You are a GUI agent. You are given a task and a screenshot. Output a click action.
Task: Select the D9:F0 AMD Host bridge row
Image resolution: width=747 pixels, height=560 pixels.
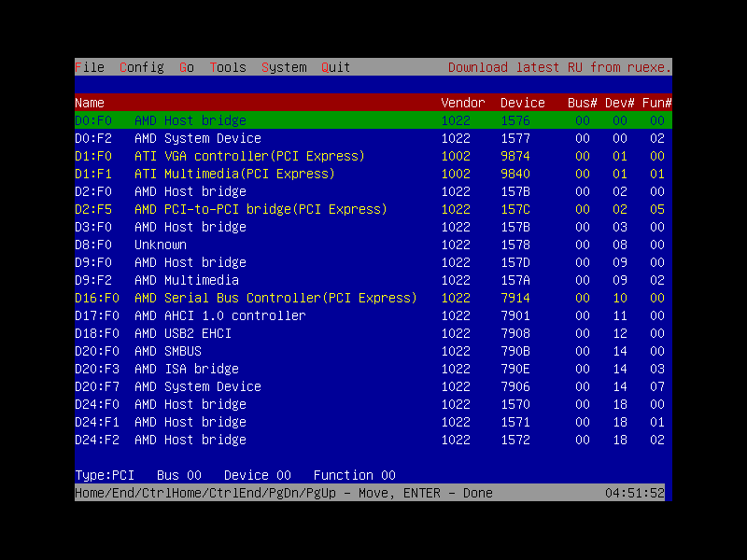click(373, 262)
